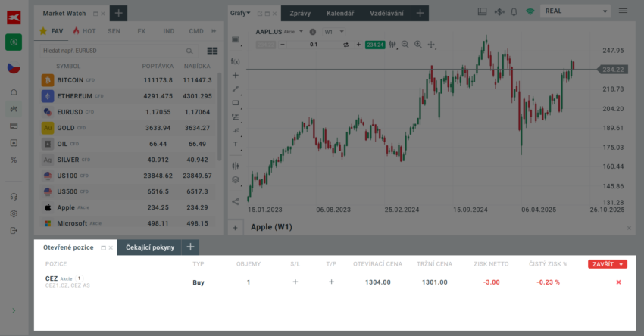The width and height of the screenshot is (644, 336).
Task: Decrease order volume with minus button
Action: point(282,45)
